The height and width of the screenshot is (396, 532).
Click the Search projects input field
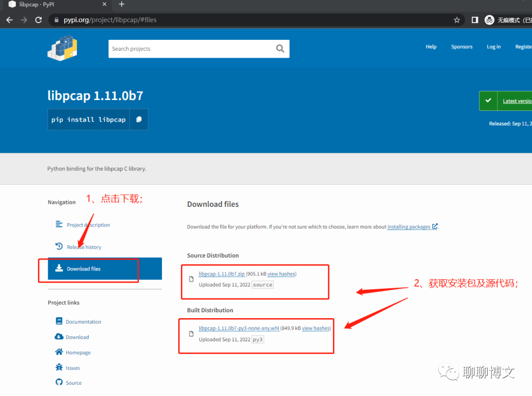pos(192,48)
